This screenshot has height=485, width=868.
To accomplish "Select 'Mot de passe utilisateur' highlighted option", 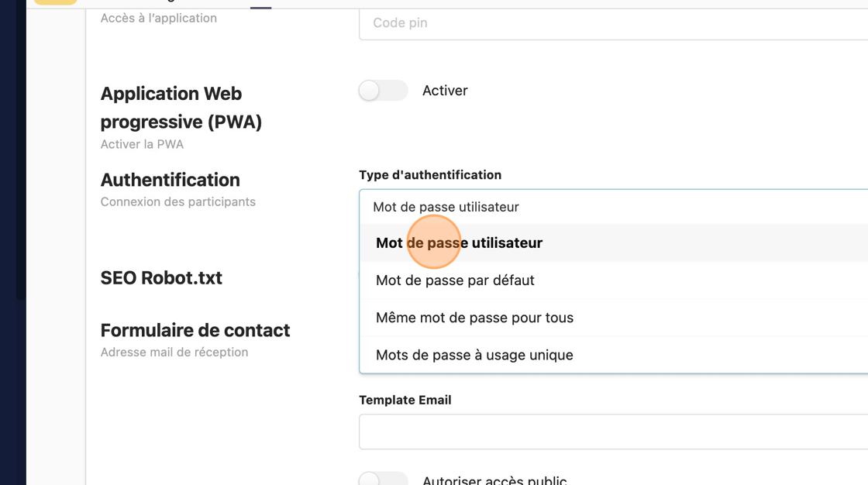I will coord(459,243).
